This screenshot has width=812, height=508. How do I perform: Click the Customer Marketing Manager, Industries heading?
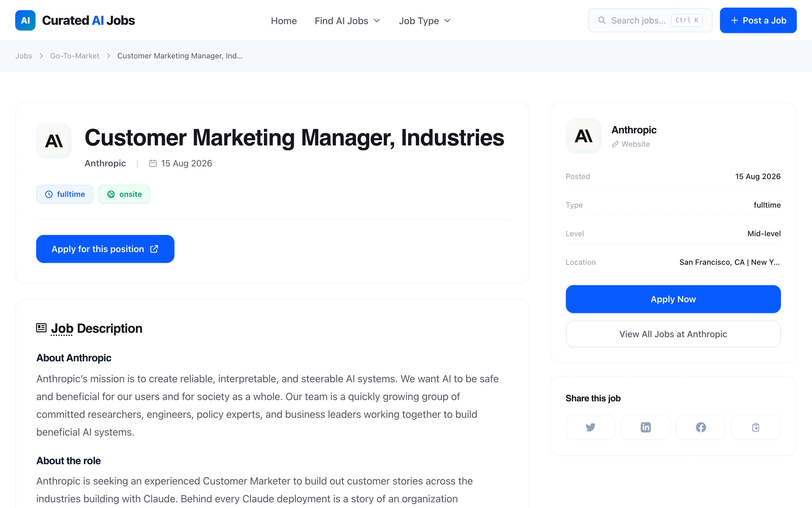(x=294, y=137)
